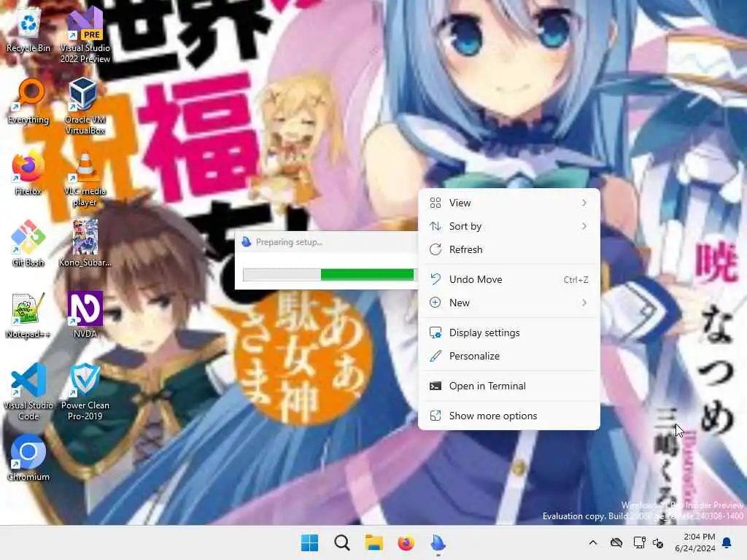Open Display settings from context menu
Screen dimensions: 747x560
[508, 332]
